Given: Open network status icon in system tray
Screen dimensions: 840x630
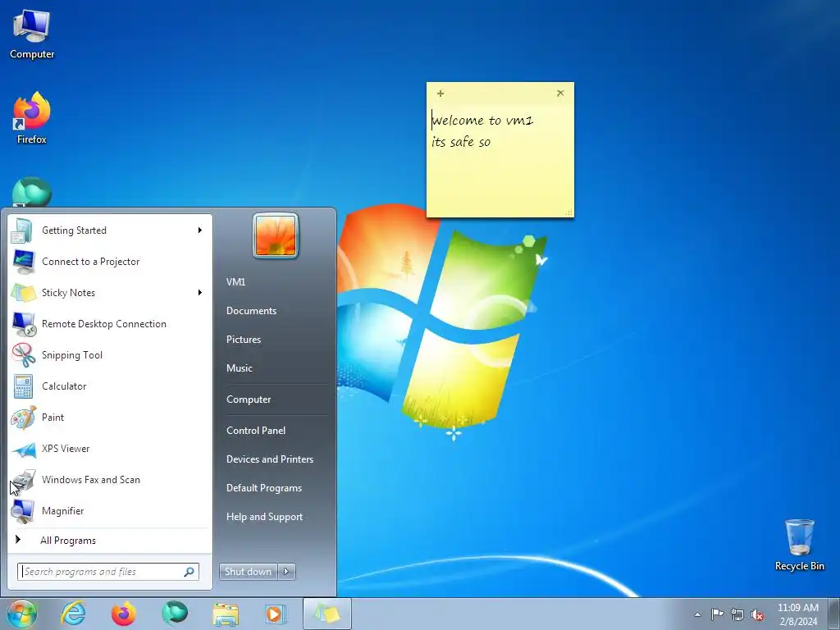Looking at the screenshot, I should click(x=737, y=614).
